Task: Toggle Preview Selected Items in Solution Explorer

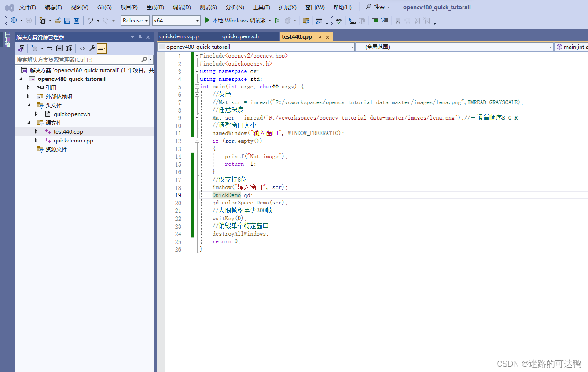Action: click(101, 48)
